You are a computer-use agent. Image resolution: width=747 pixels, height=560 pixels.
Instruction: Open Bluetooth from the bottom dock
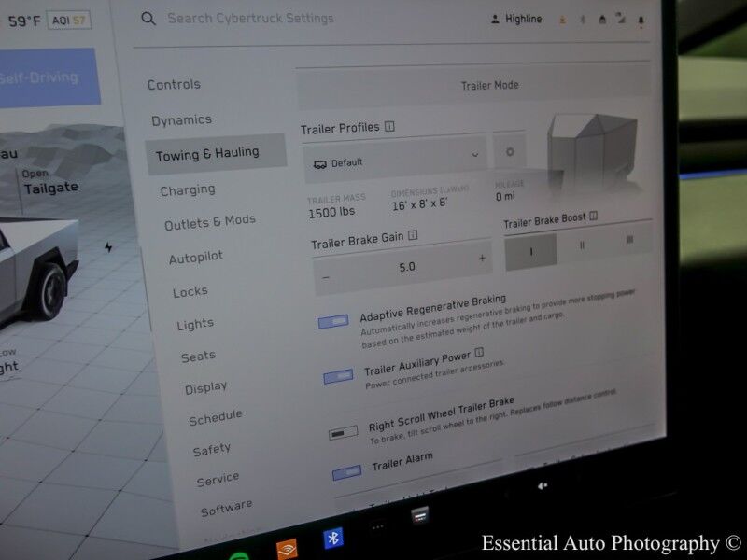pos(332,538)
